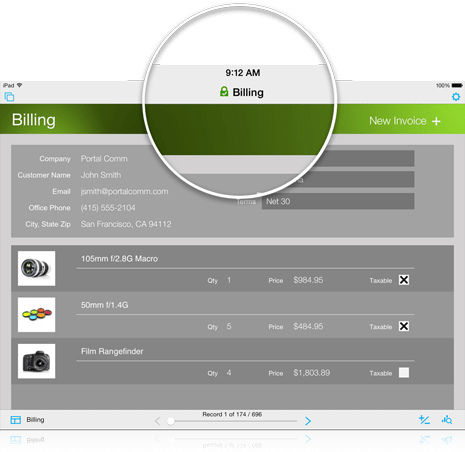Open the add/delete record icon
Viewport: 465px width, 452px height.
424,420
